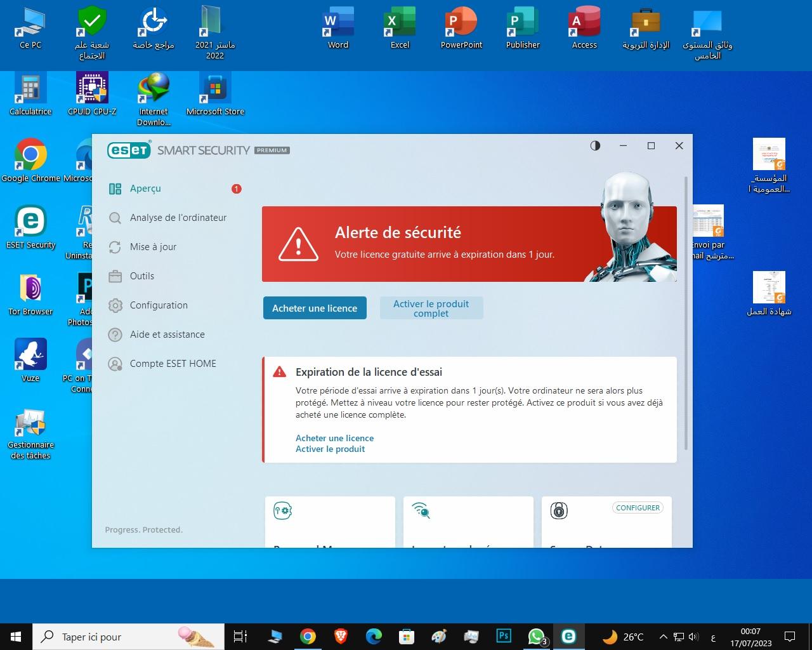Open Photoshop from the taskbar
Viewport: 812px width, 650px height.
click(504, 636)
